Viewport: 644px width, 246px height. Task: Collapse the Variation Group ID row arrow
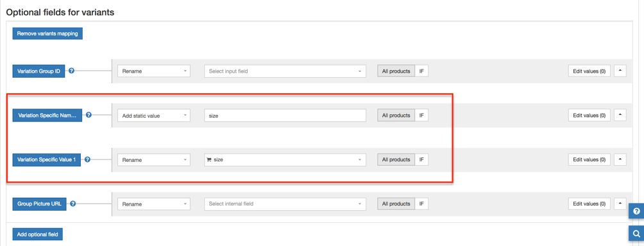620,71
